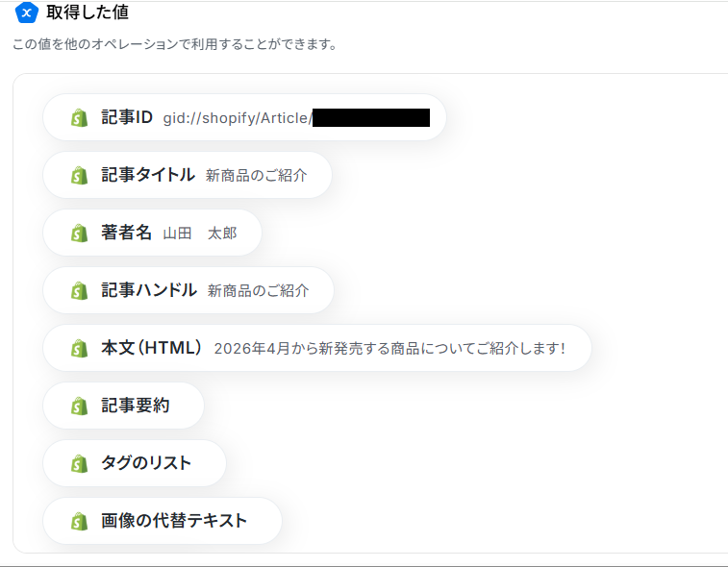This screenshot has height=567, width=728.
Task: Click the Shopify icon beside 記事タイトル
Action: 79,176
